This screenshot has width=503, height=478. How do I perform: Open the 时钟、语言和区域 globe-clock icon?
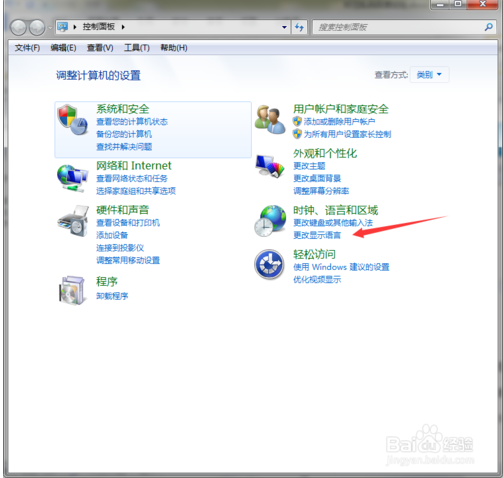270,221
